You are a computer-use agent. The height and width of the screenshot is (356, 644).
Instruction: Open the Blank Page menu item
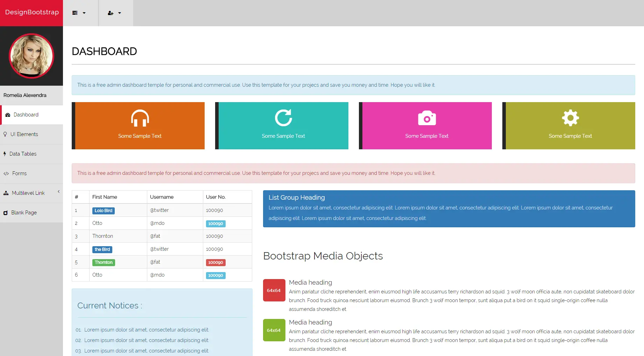(24, 213)
